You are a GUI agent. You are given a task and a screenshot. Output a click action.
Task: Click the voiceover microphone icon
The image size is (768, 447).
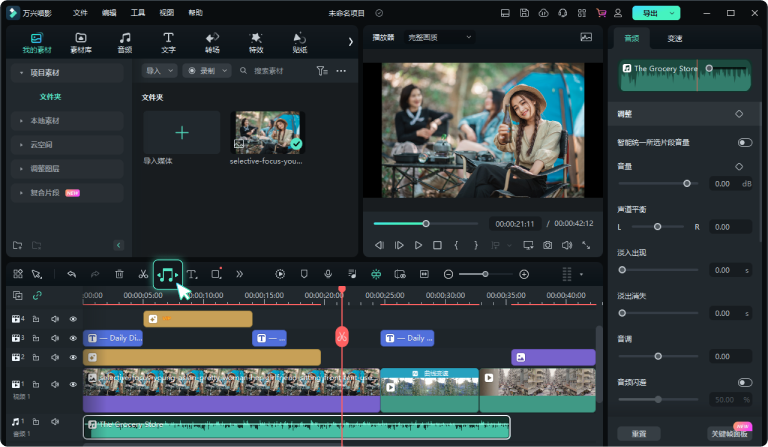[x=327, y=274]
